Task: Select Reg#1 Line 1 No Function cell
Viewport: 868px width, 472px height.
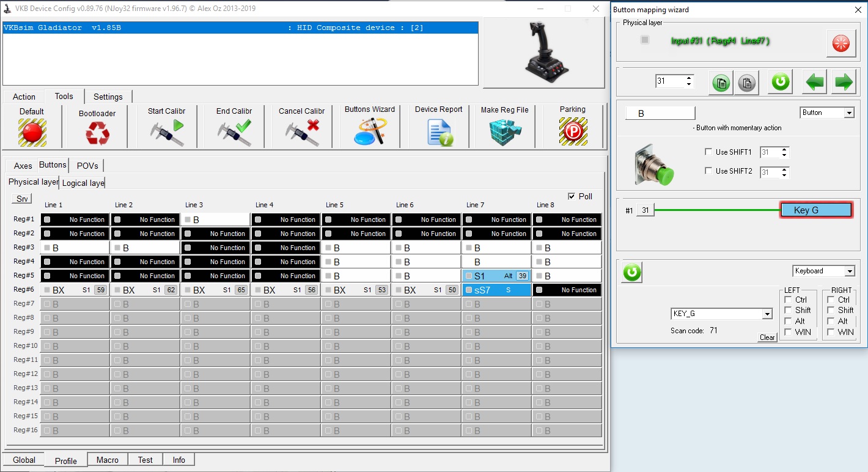Action: click(x=75, y=219)
